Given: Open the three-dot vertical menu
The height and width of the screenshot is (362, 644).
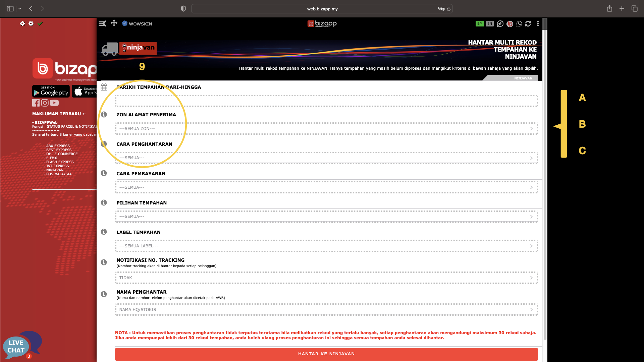Looking at the screenshot, I should click(538, 23).
